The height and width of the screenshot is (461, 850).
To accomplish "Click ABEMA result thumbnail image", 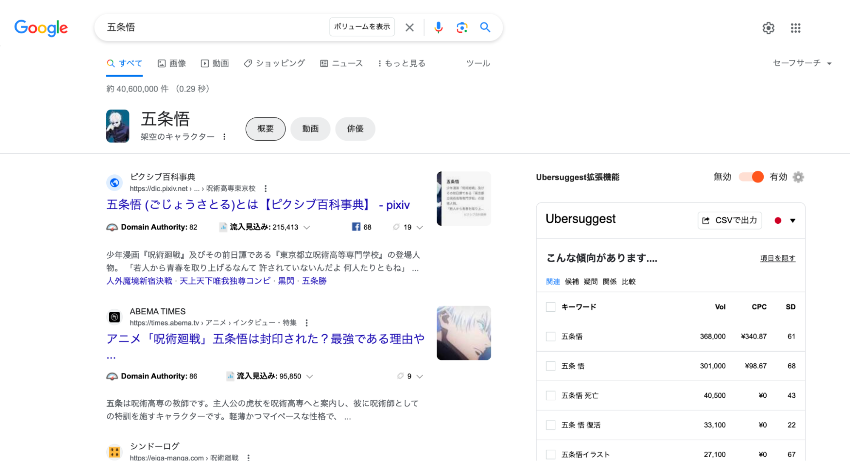I will 464,333.
